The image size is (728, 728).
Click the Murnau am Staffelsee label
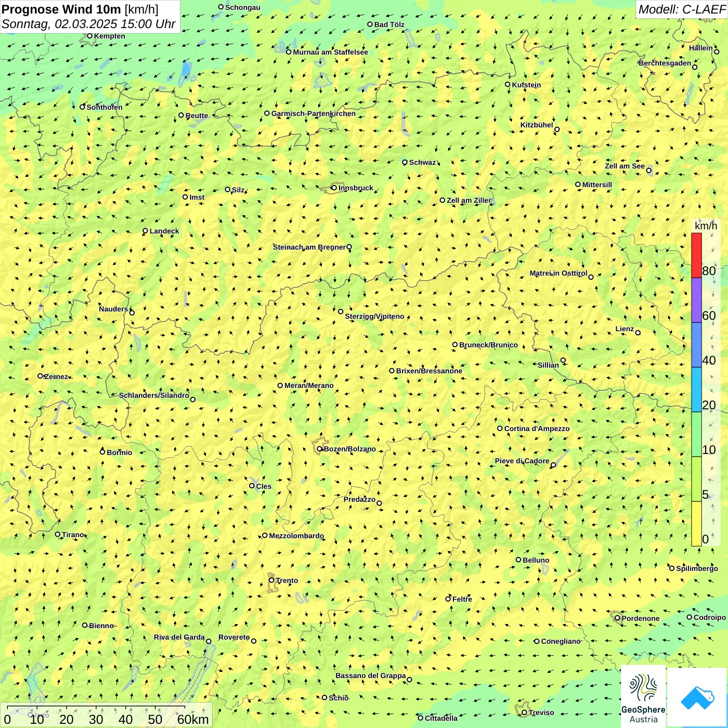(x=330, y=52)
